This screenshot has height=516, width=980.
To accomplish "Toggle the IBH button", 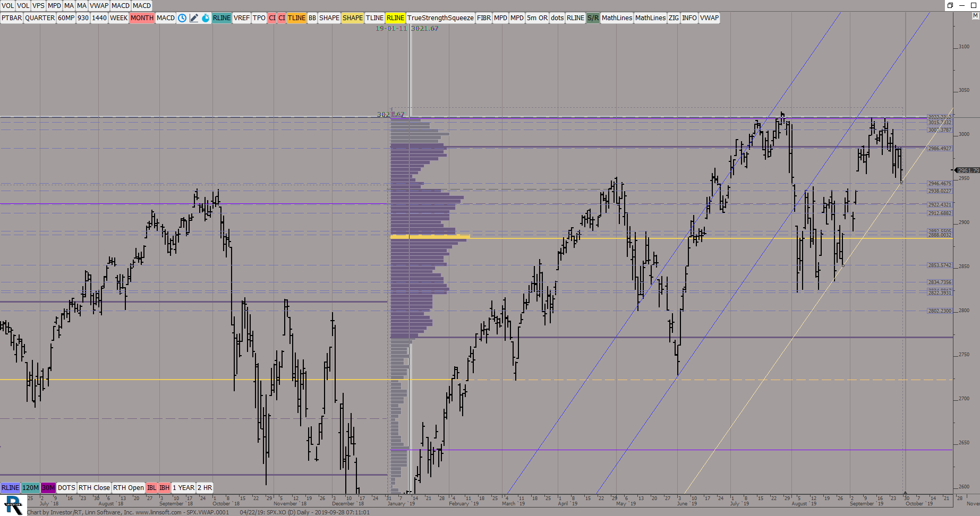I will point(165,488).
